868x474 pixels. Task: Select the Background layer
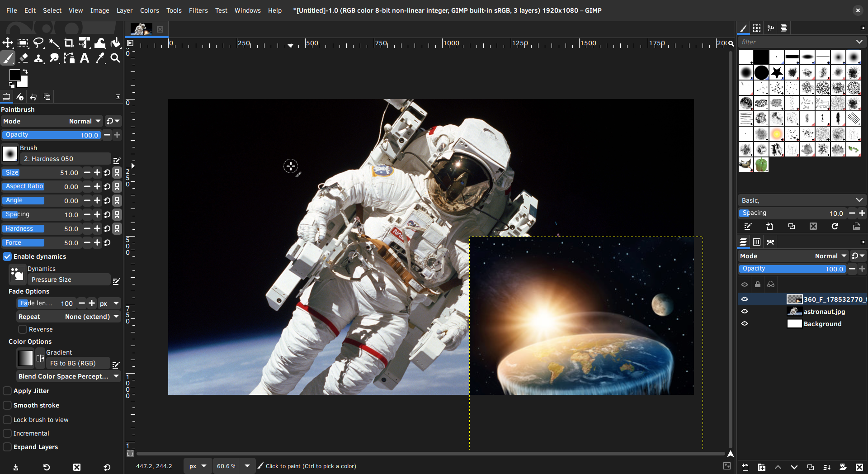coord(822,324)
